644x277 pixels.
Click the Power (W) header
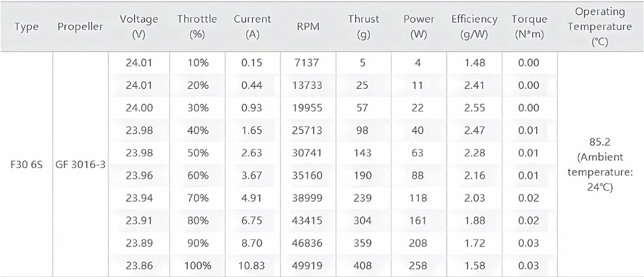click(419, 27)
